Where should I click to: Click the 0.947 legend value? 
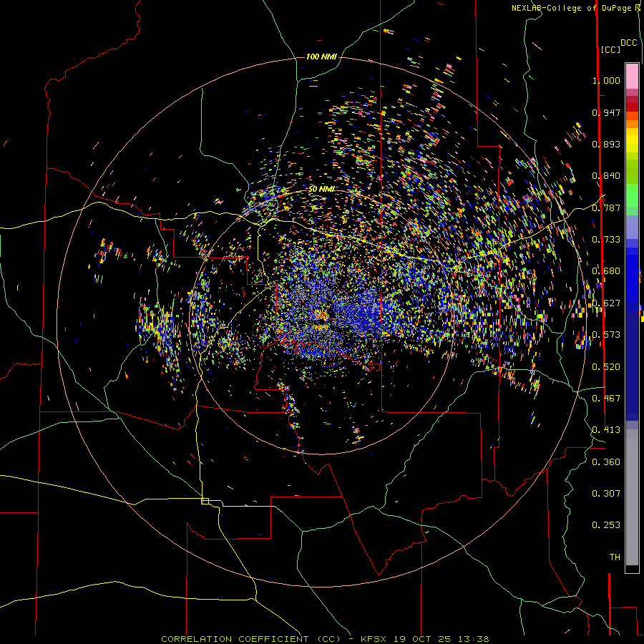606,112
